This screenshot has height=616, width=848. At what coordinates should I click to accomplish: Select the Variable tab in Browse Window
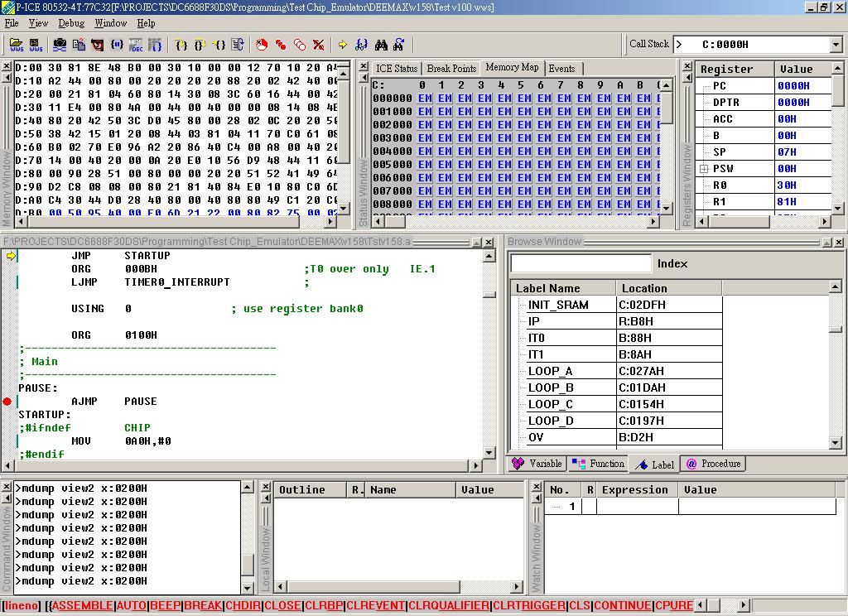[537, 464]
